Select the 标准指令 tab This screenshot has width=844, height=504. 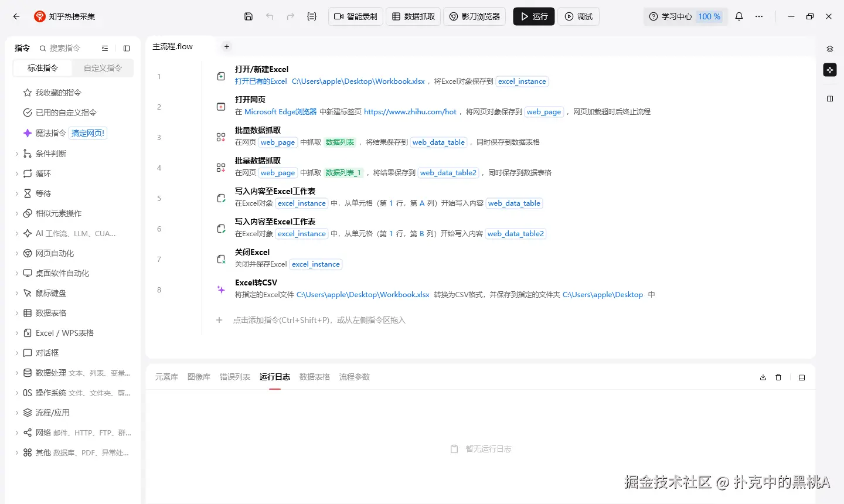pos(43,68)
